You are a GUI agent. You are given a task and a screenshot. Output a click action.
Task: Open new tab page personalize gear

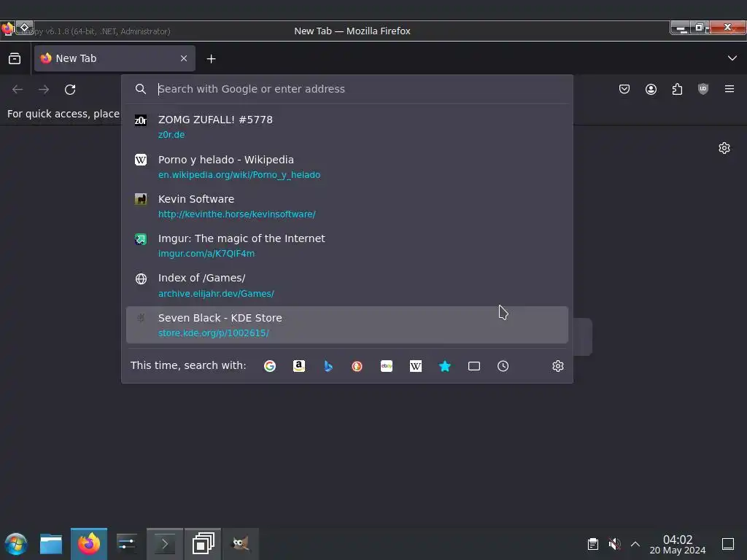coord(724,148)
